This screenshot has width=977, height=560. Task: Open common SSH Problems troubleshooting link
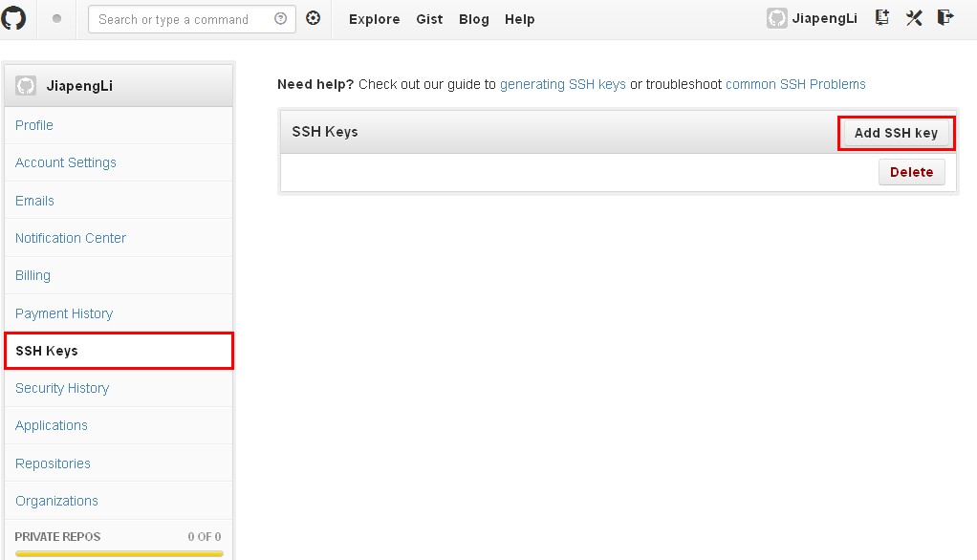(x=795, y=84)
